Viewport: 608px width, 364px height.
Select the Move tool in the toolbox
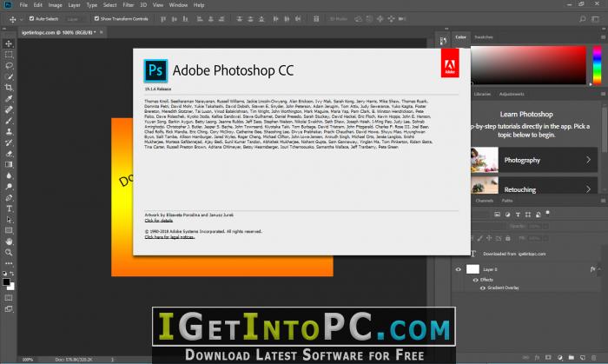[x=9, y=43]
